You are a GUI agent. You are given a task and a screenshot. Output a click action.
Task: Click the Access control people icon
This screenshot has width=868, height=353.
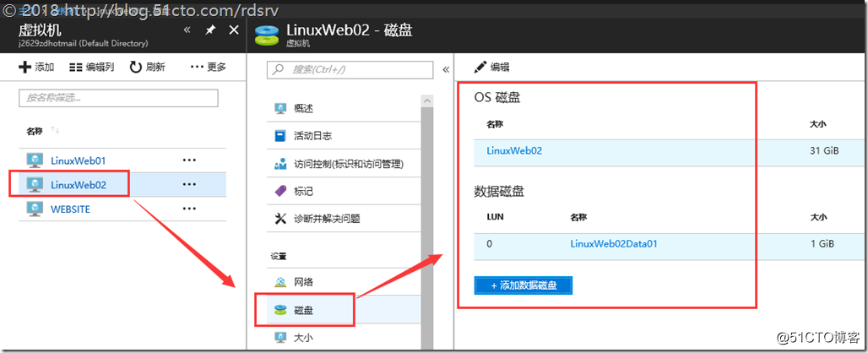[x=281, y=164]
